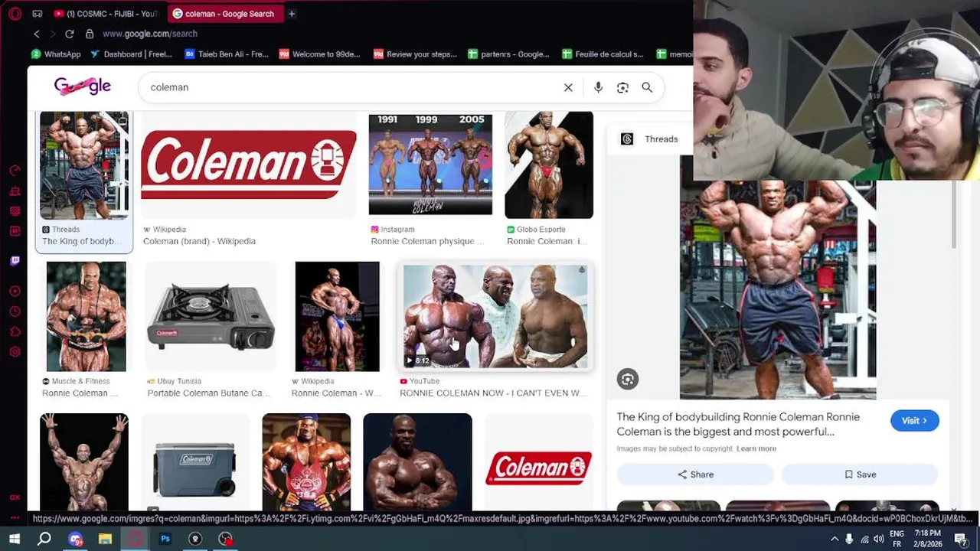The width and height of the screenshot is (980, 551).
Task: Switch to Photoshop in taskbar
Action: [165, 539]
